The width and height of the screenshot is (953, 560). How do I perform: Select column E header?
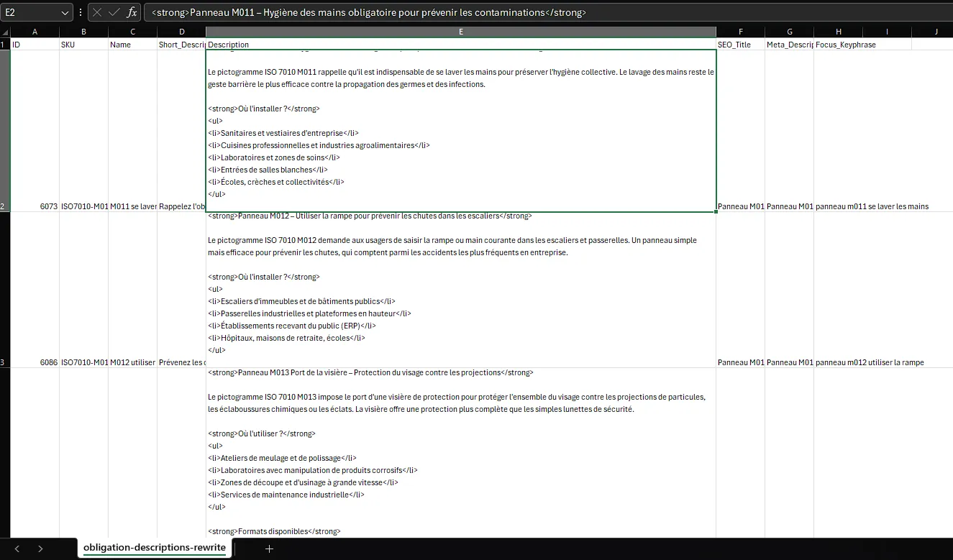460,31
